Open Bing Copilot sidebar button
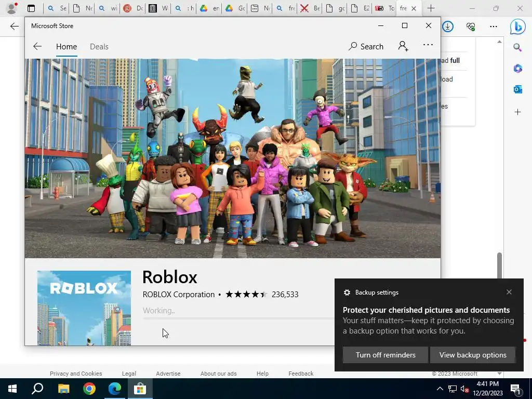The image size is (532, 399). 517,27
